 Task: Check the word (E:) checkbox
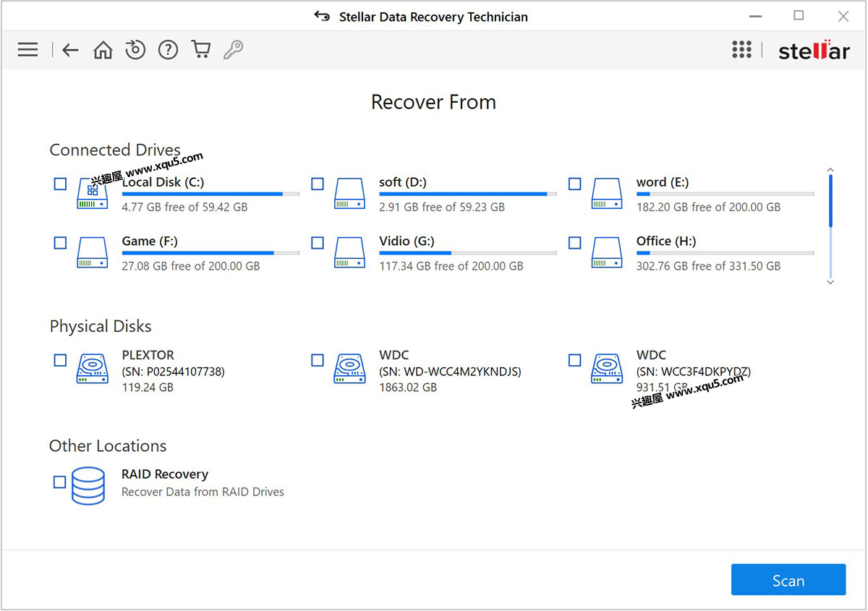click(x=574, y=184)
